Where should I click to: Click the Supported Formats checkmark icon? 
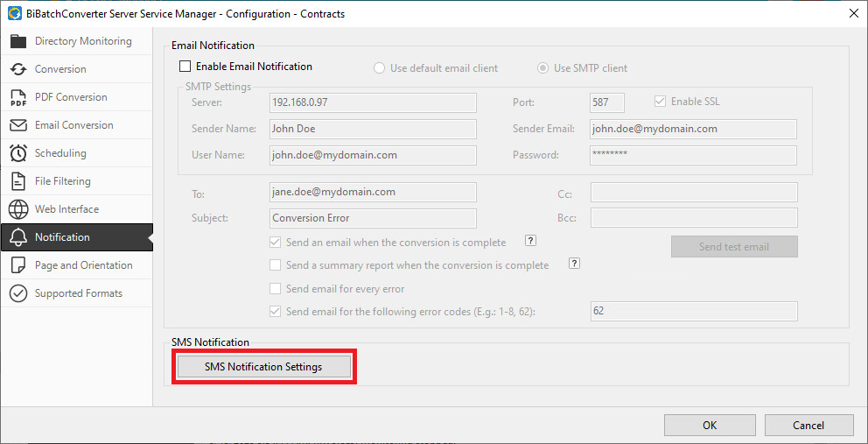click(x=18, y=293)
